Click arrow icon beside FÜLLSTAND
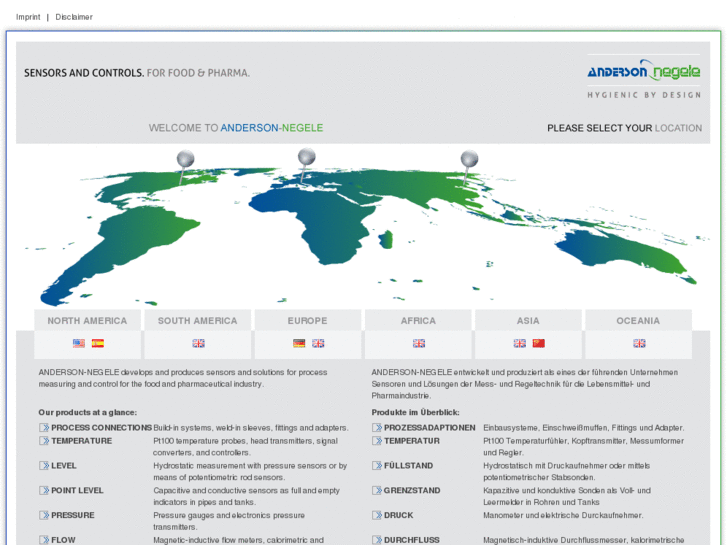The width and height of the screenshot is (727, 545). 377,466
